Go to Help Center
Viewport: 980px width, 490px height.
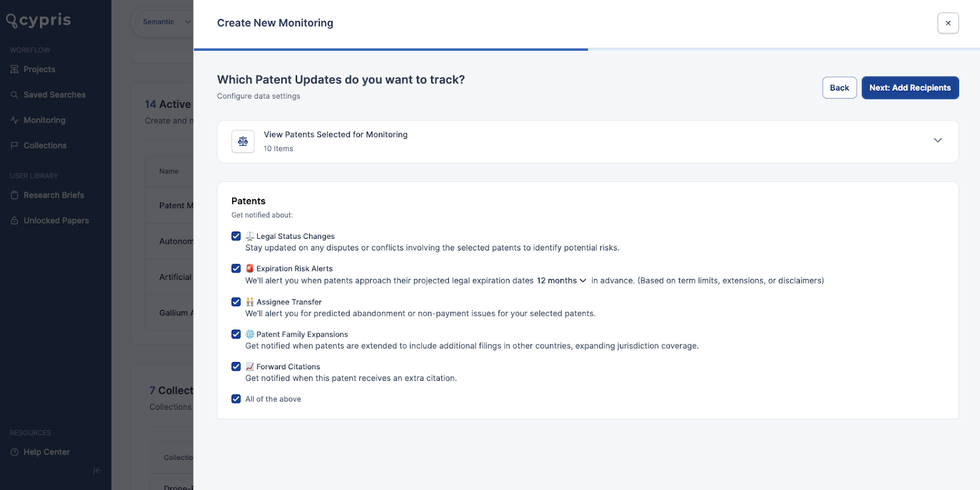[x=46, y=452]
